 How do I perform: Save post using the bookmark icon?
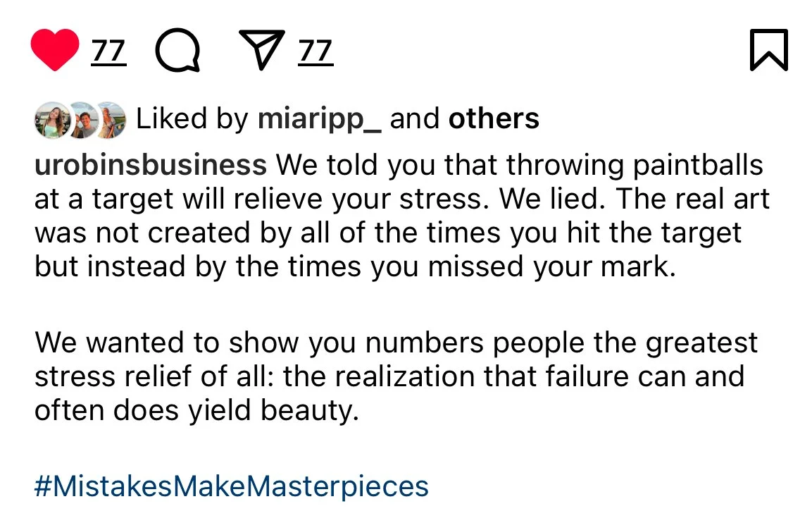pyautogui.click(x=769, y=50)
